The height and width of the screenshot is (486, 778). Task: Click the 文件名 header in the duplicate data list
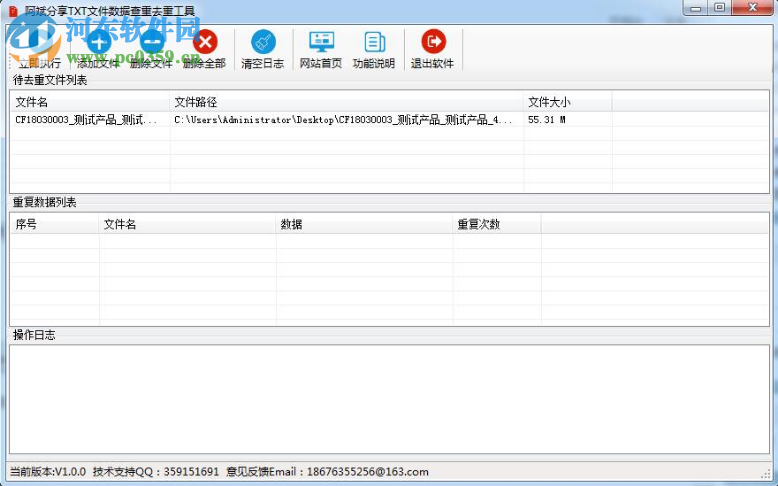[x=188, y=224]
